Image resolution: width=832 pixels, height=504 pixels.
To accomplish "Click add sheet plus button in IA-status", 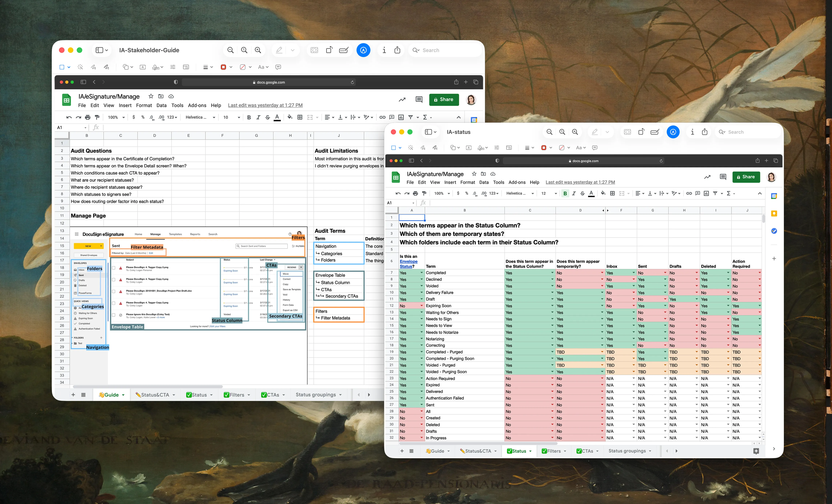I will click(402, 451).
